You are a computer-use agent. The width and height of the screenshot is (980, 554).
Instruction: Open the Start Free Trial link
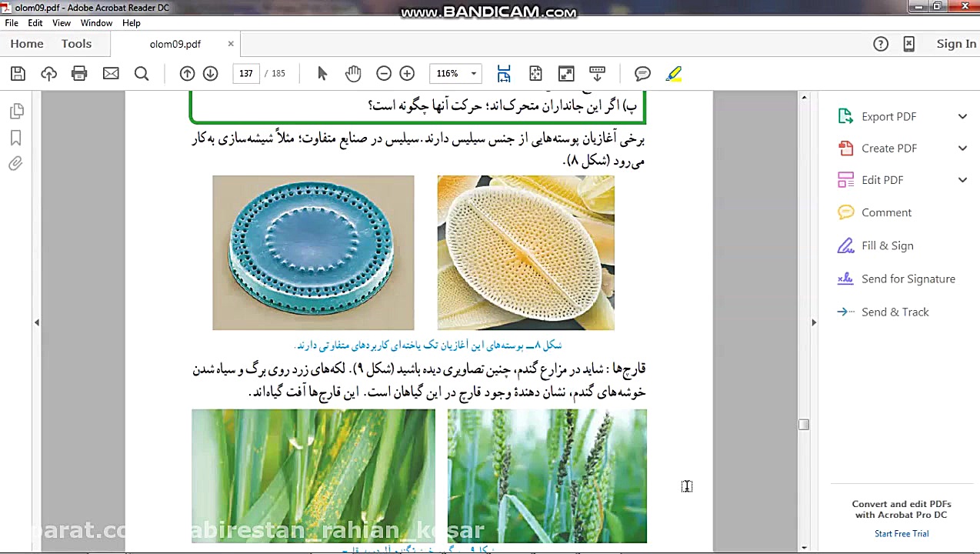tap(902, 533)
